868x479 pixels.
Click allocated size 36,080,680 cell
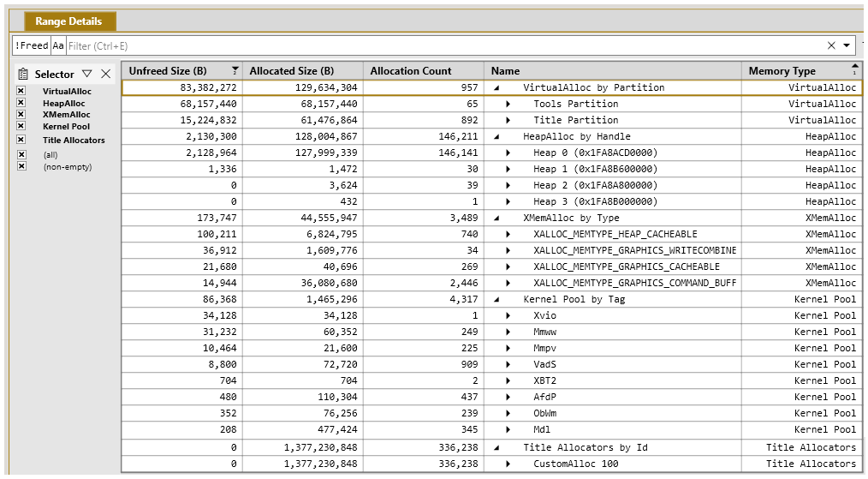coord(329,284)
